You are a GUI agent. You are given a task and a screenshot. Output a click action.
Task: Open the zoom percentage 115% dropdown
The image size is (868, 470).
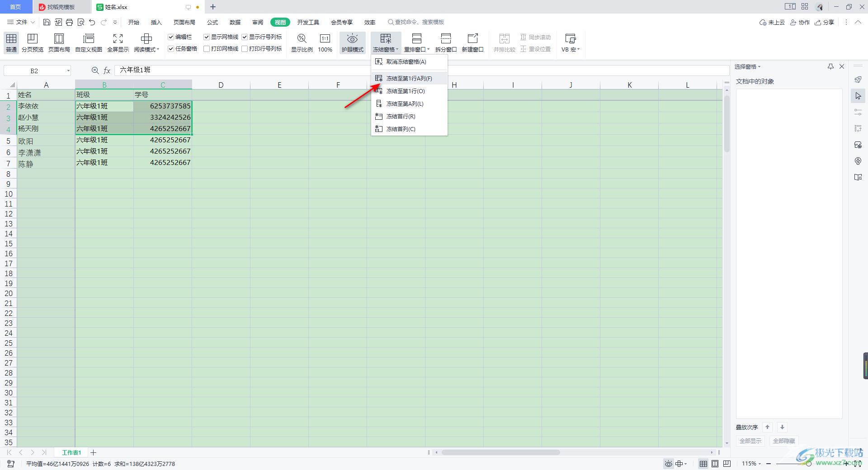pos(751,464)
